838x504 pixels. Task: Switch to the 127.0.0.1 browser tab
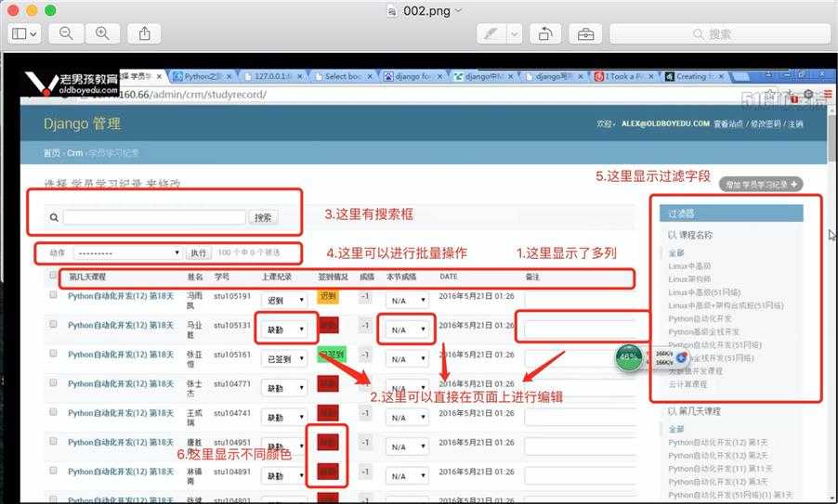(x=272, y=77)
